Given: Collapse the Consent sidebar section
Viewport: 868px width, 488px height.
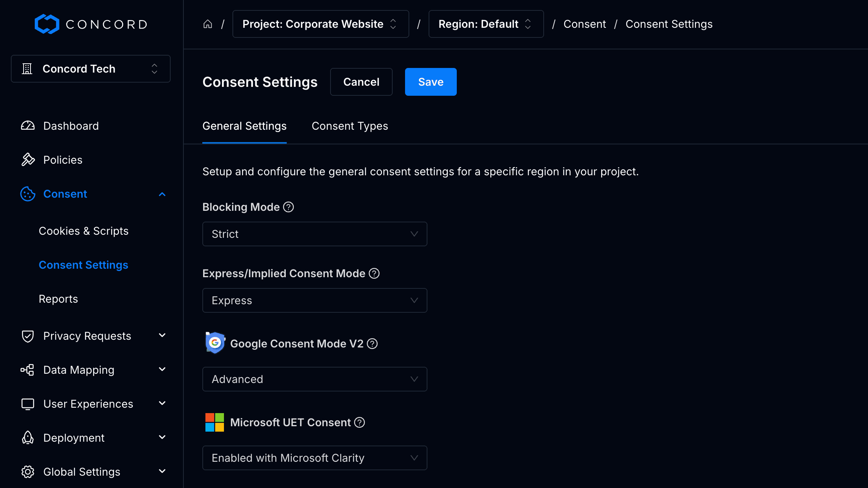Looking at the screenshot, I should point(162,194).
